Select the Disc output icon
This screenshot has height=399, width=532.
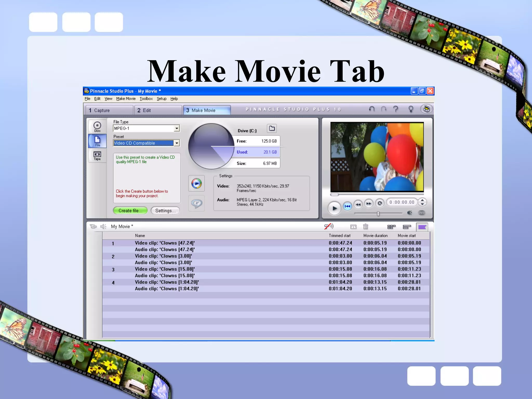[x=97, y=127]
